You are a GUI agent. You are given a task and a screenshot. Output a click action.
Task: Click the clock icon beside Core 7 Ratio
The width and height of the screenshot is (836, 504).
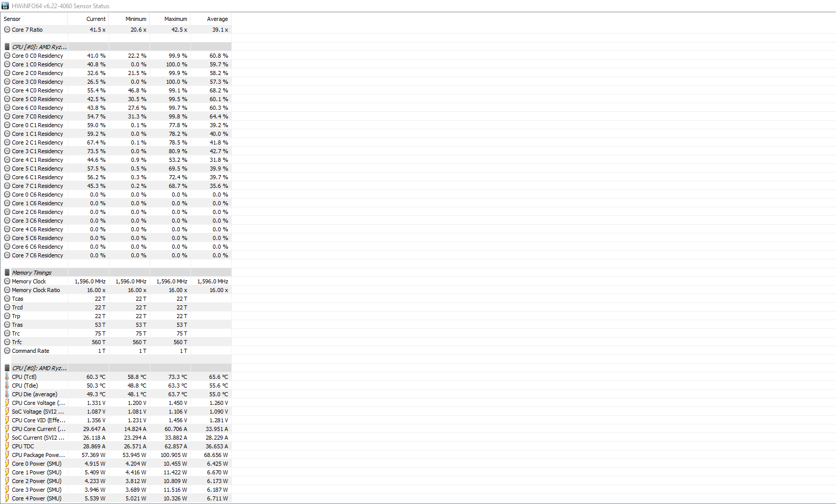(7, 30)
